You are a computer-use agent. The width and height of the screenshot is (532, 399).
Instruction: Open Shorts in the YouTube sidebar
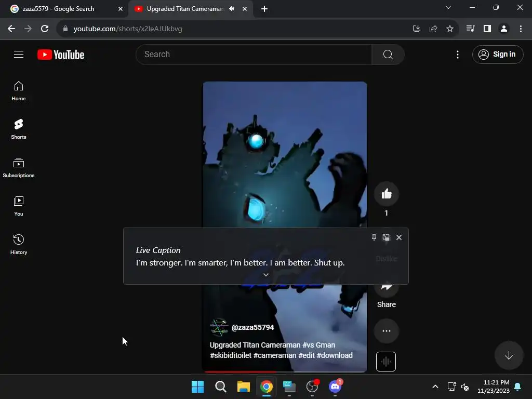tap(19, 129)
